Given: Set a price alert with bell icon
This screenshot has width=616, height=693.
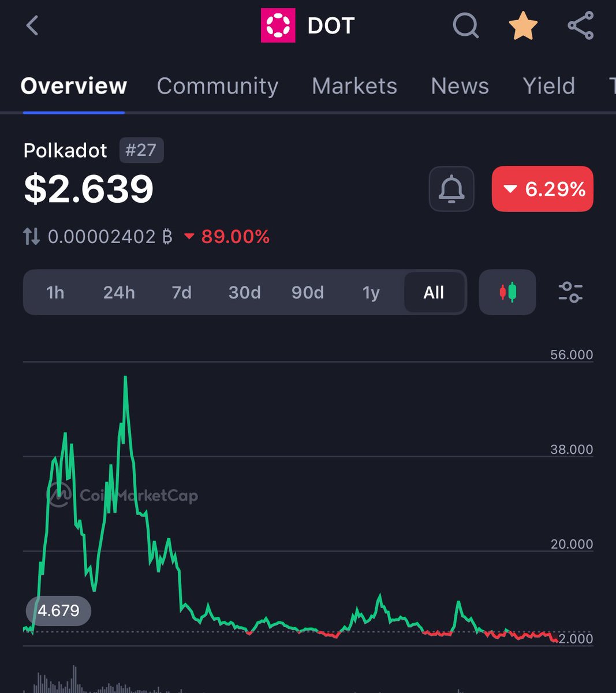Looking at the screenshot, I should [x=451, y=189].
